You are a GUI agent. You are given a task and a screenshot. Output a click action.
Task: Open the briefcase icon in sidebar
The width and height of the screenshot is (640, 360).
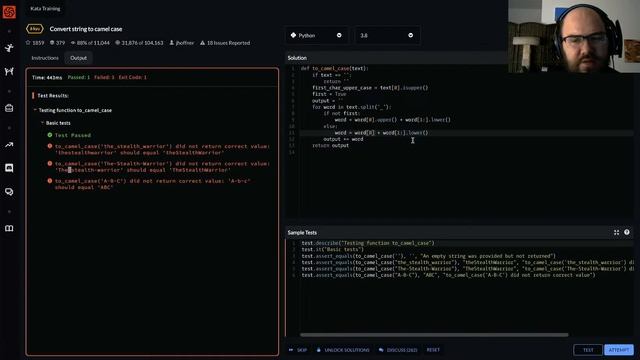coord(9,108)
